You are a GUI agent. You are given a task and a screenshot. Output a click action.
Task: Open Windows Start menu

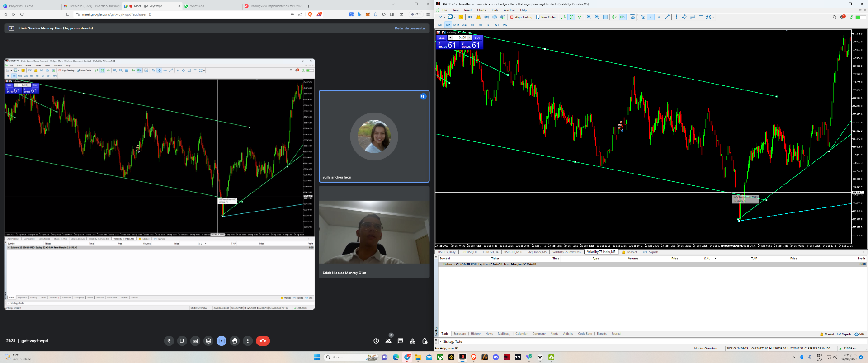(317, 357)
